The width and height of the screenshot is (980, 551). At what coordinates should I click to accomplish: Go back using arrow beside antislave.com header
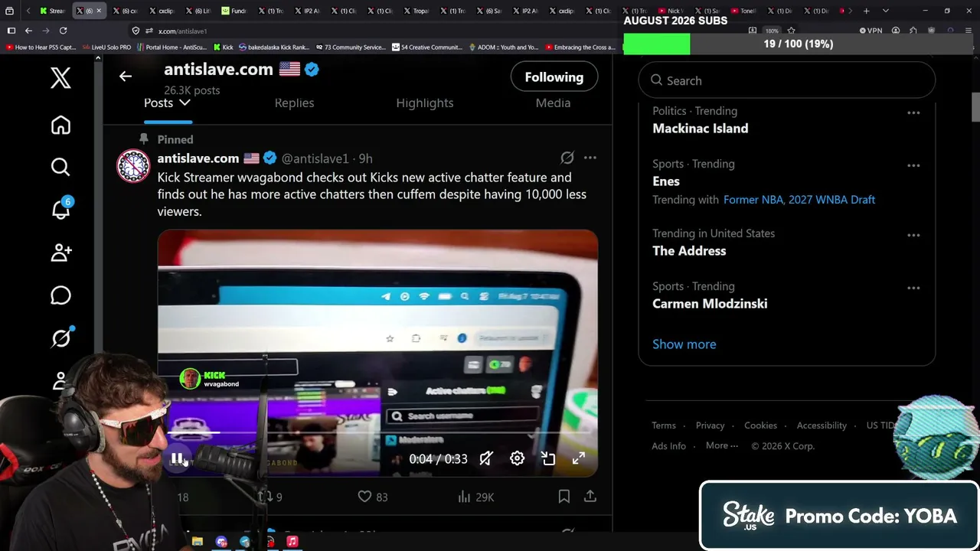coord(126,77)
